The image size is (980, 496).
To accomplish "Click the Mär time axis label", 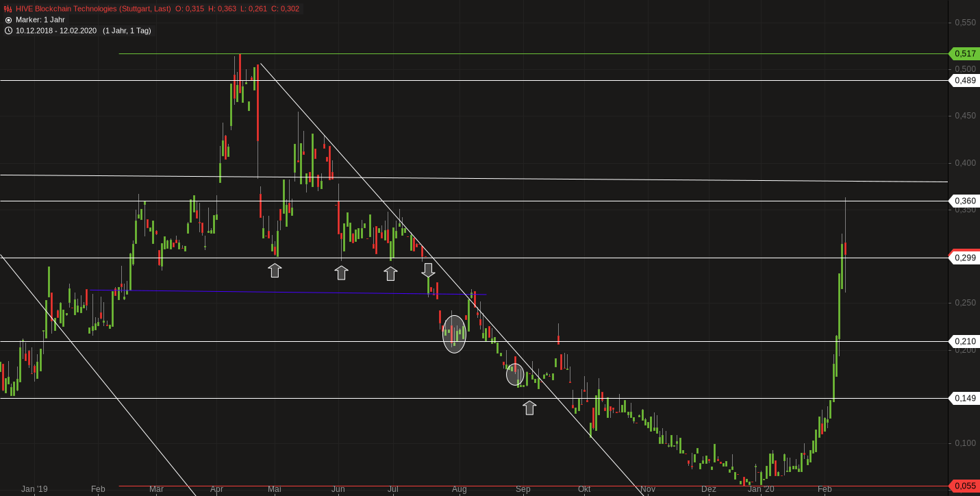I will [156, 489].
